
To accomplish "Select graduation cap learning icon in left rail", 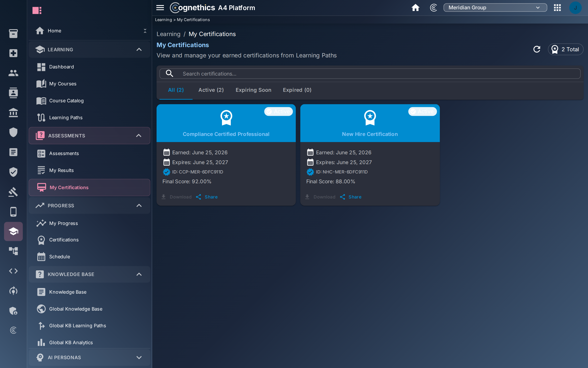I will click(13, 231).
